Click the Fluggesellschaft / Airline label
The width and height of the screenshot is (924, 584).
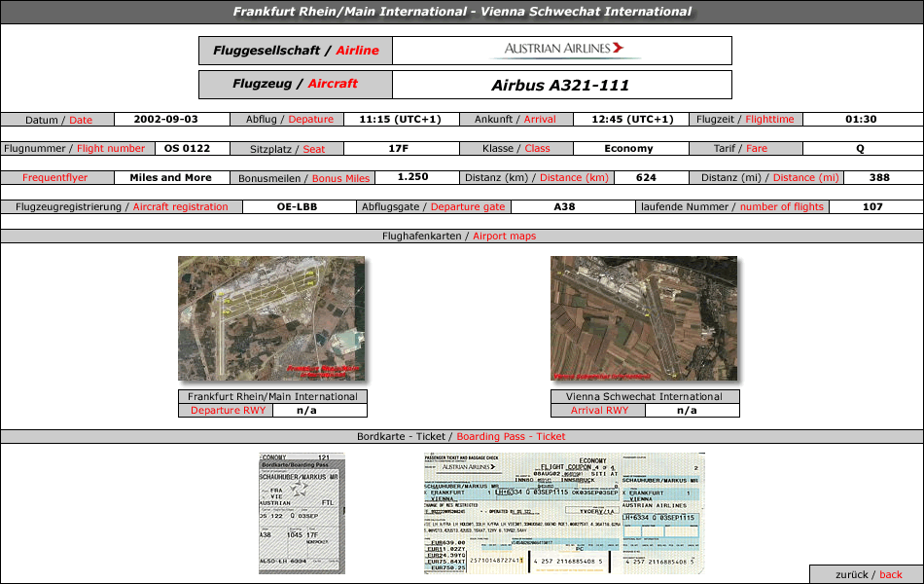pos(296,51)
